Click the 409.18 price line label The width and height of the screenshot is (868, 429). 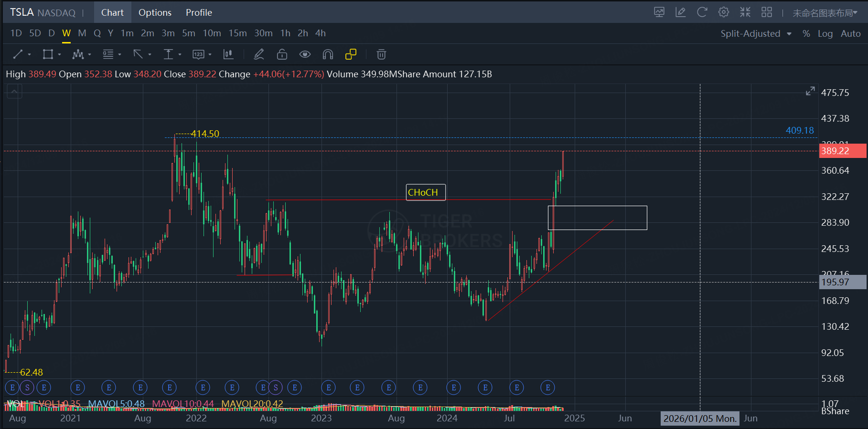point(800,130)
